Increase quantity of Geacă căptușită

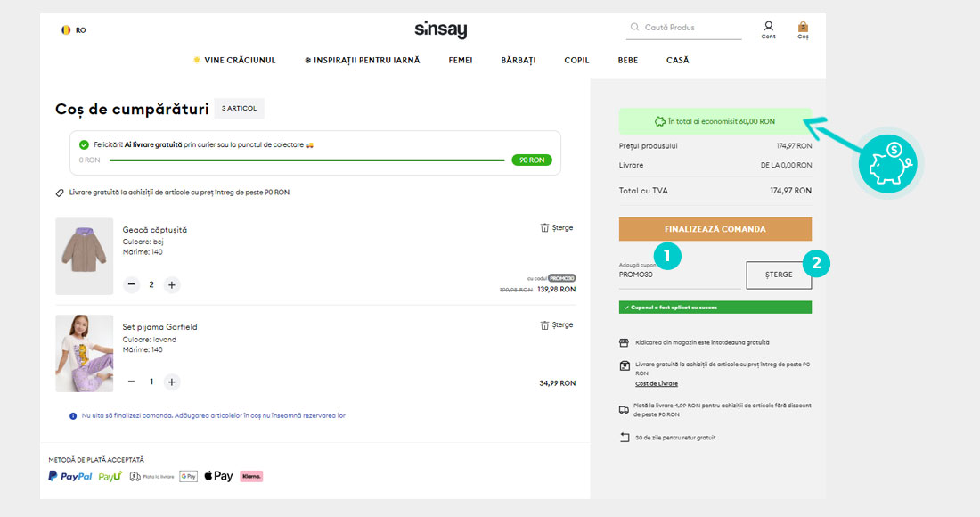click(x=172, y=285)
